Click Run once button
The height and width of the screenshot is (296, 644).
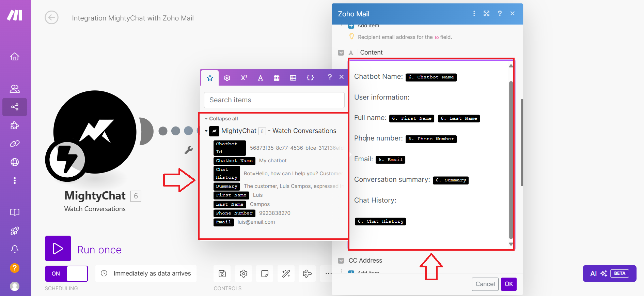(x=58, y=248)
